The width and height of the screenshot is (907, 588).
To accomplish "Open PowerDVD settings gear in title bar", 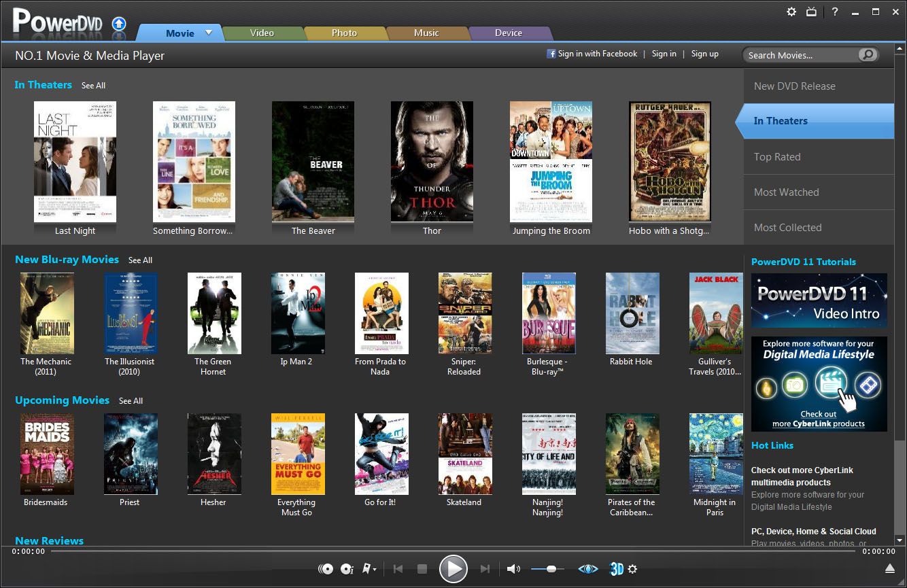I will (x=791, y=12).
